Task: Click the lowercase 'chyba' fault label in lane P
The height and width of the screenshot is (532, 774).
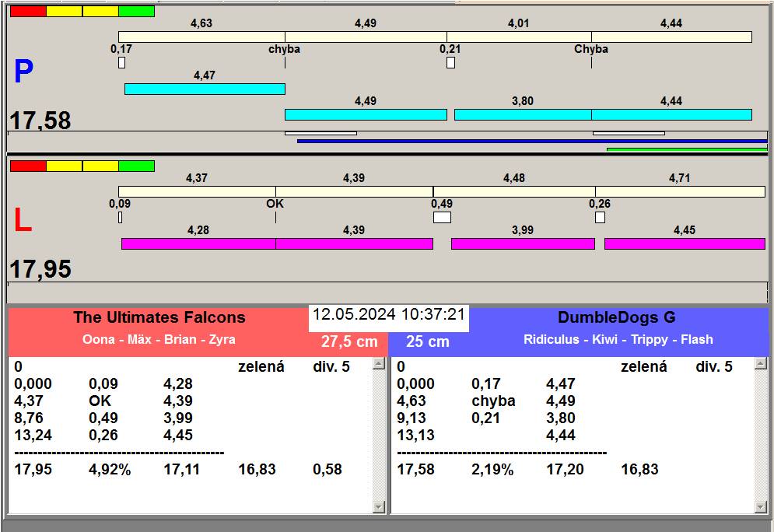Action: 285,49
